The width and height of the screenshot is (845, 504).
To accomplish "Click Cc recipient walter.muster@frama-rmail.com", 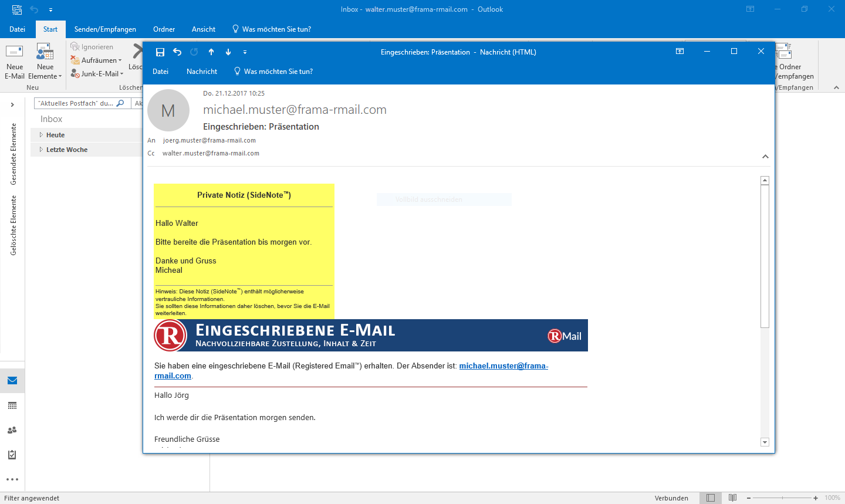I will click(211, 153).
